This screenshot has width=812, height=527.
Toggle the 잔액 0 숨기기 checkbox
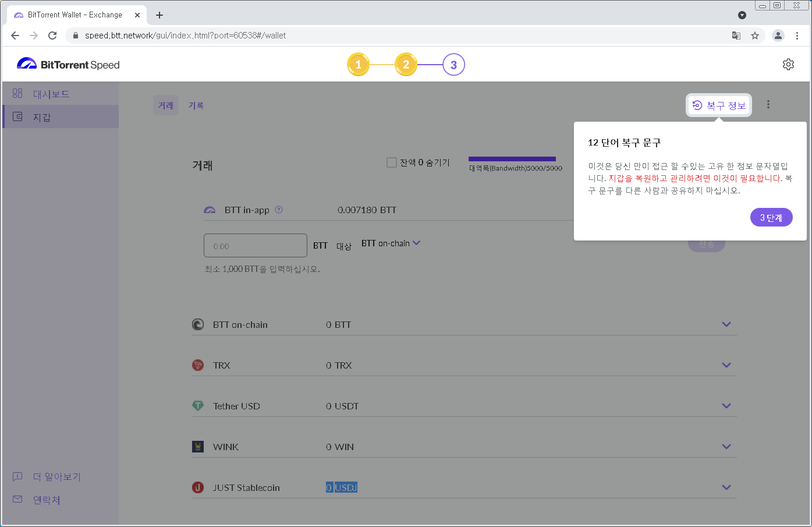(392, 162)
